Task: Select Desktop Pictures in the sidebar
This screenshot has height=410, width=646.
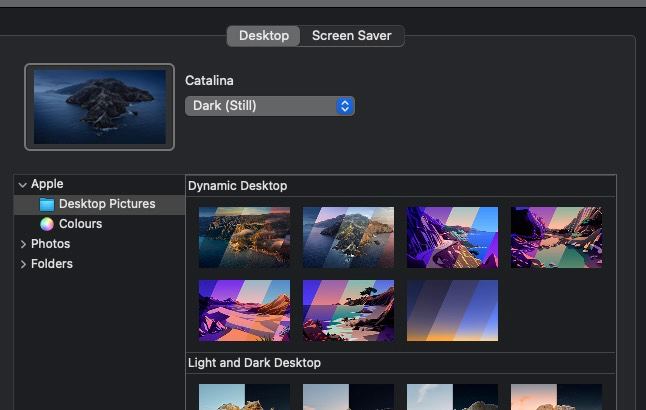Action: 99,204
